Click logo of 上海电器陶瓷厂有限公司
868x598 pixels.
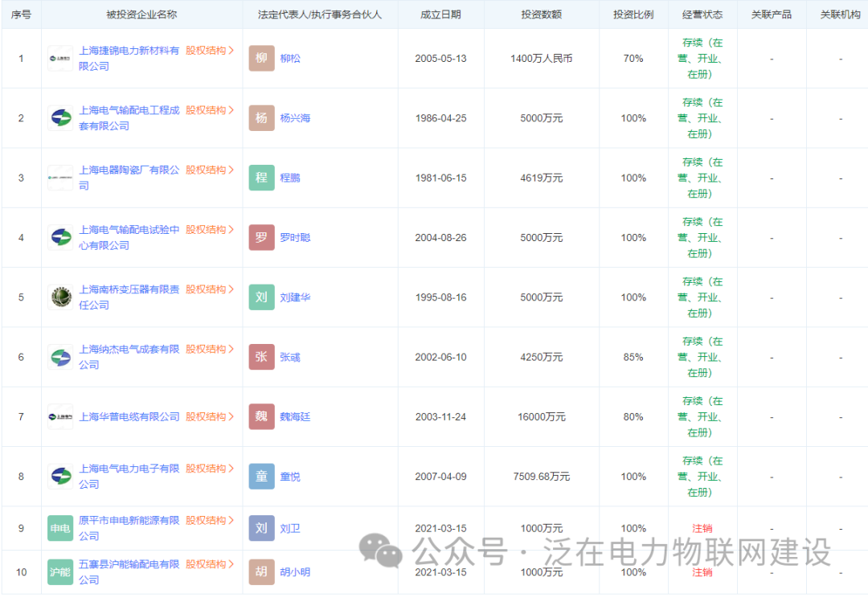coord(60,178)
